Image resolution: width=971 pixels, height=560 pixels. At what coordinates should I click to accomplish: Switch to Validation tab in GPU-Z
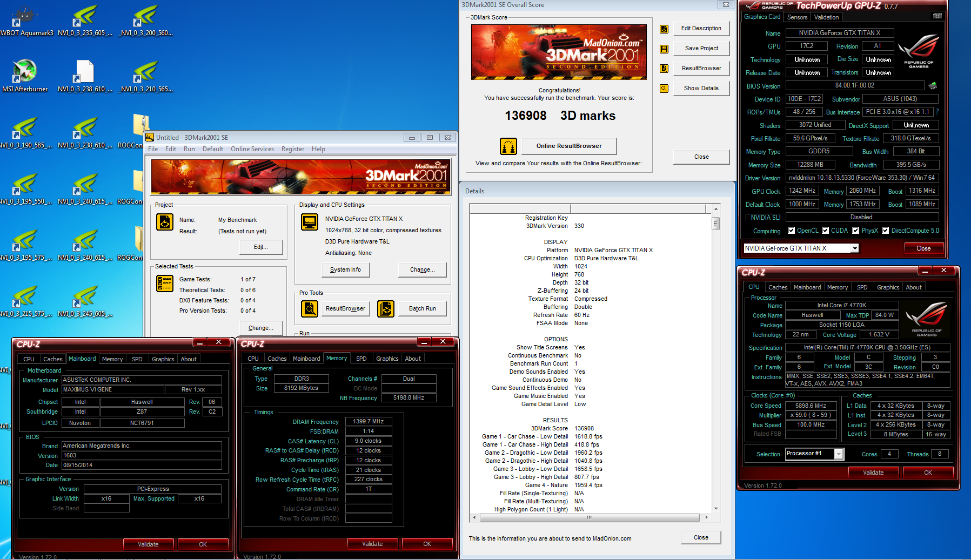click(x=827, y=17)
